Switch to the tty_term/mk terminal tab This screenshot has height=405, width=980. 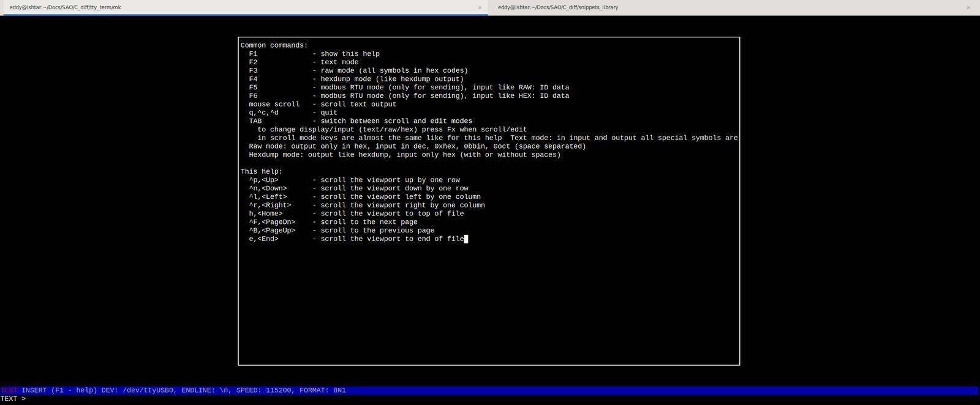[x=65, y=7]
